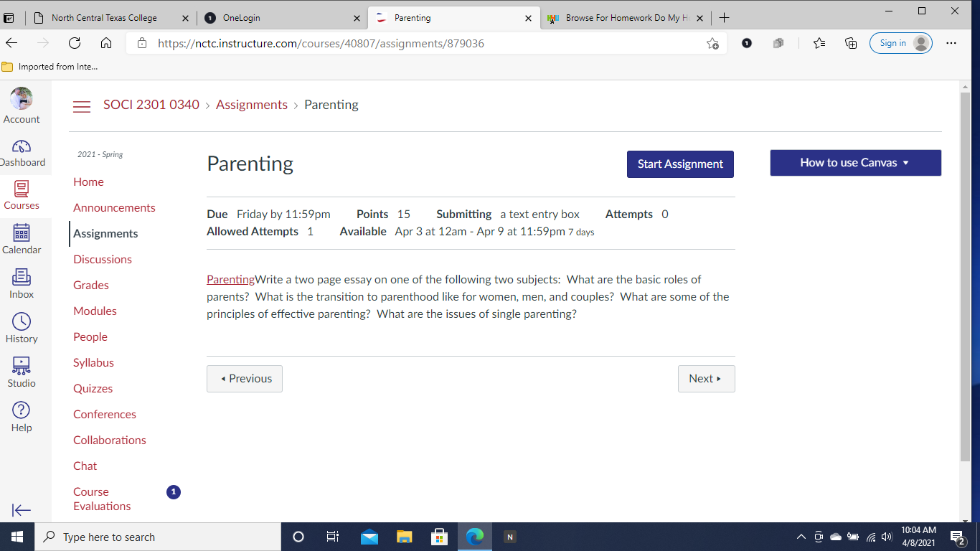The height and width of the screenshot is (551, 980).
Task: Open the Help question mark icon
Action: pyautogui.click(x=22, y=410)
